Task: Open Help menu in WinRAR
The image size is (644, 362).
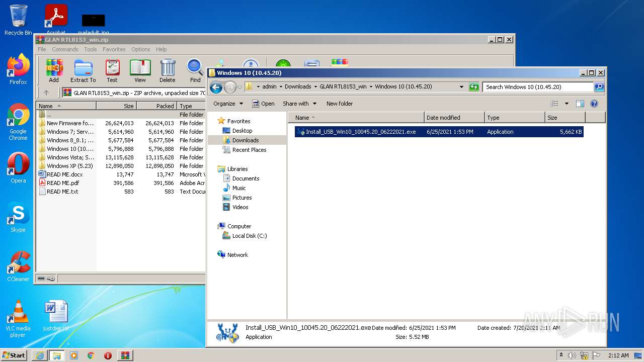Action: (x=162, y=49)
